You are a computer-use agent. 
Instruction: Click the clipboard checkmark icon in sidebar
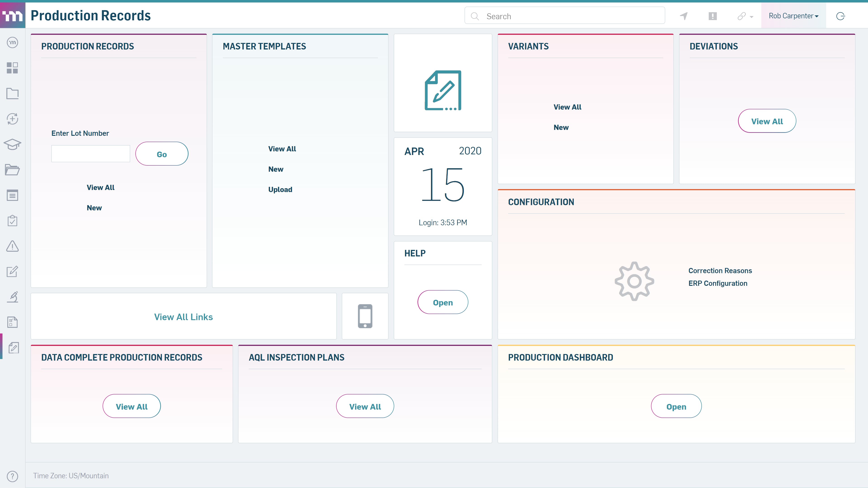pyautogui.click(x=12, y=221)
